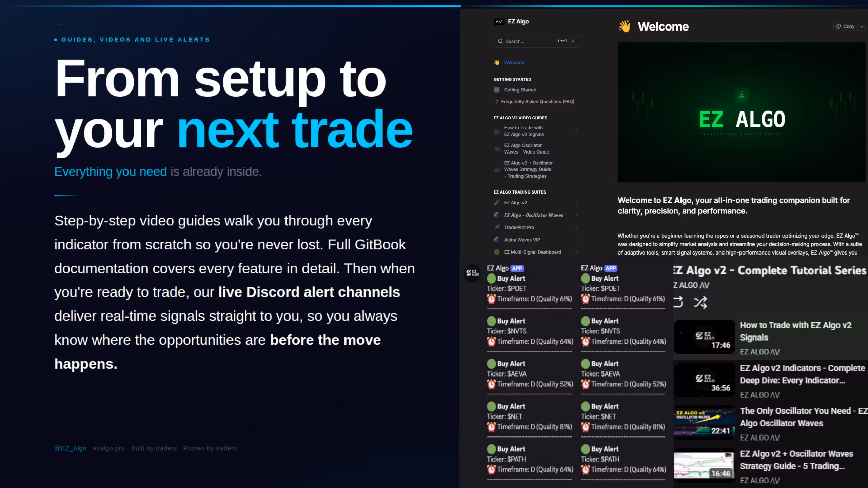Click the copy icon in the Copy button
Screen dimensions: 868x488
coord(839,26)
